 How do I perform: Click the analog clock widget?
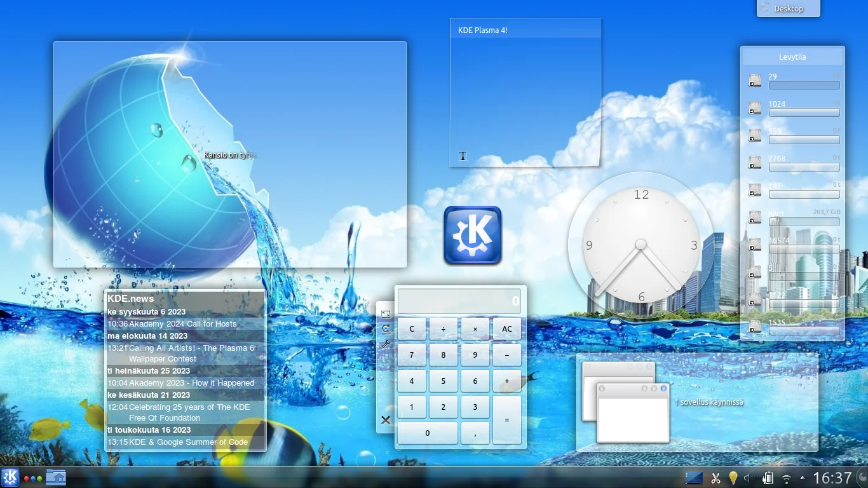[x=641, y=245]
